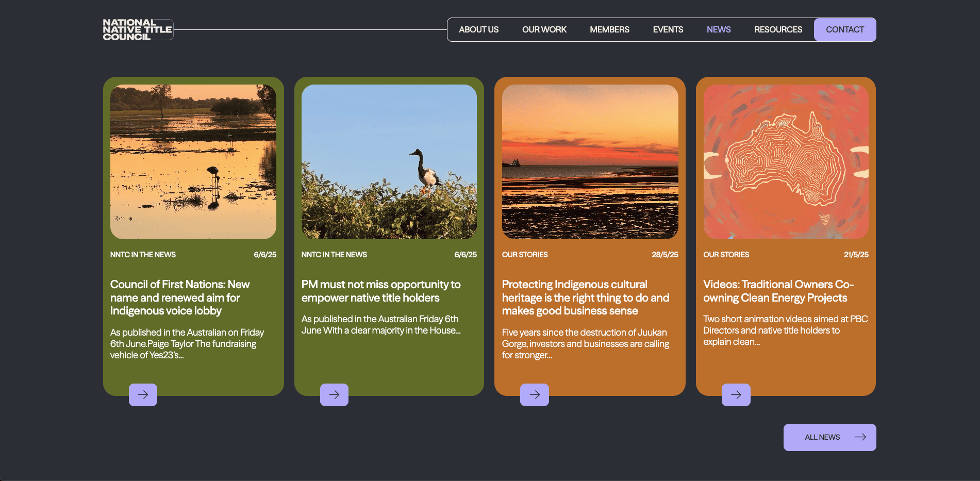
Task: Click the Contact button
Action: pos(845,30)
